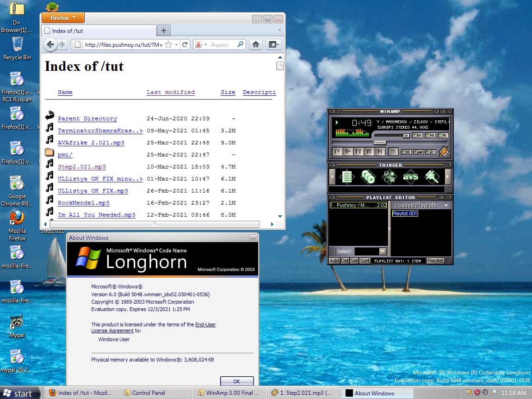Click the Winamp eject/open file button
This screenshot has width=532, height=399.
pyautogui.click(x=393, y=152)
